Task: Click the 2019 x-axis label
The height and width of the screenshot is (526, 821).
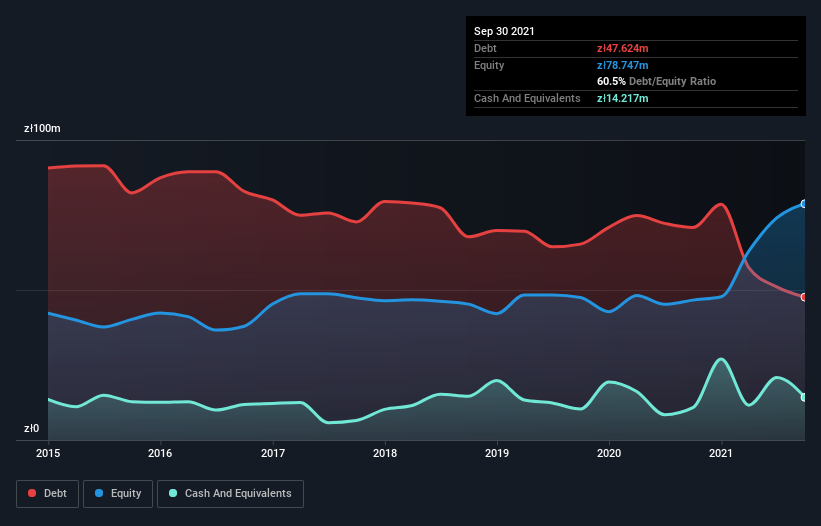Action: (497, 453)
